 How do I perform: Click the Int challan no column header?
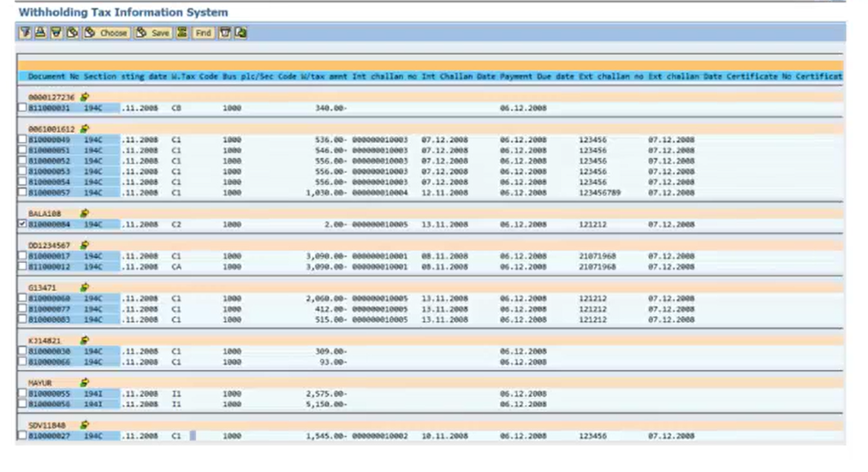(384, 76)
